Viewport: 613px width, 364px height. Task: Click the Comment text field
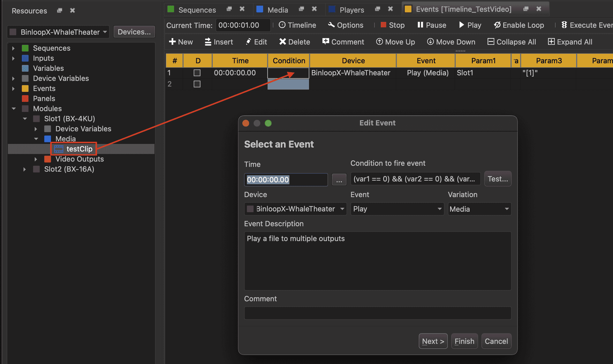(x=377, y=313)
